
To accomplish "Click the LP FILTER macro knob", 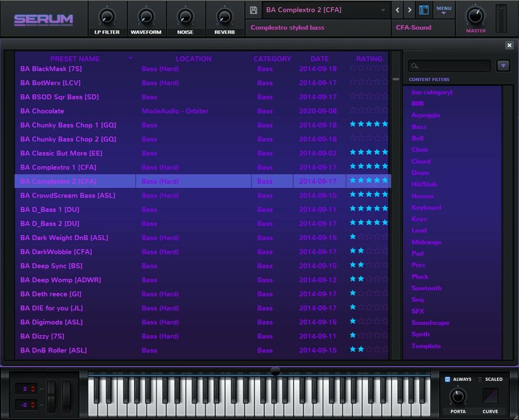I will [107, 17].
